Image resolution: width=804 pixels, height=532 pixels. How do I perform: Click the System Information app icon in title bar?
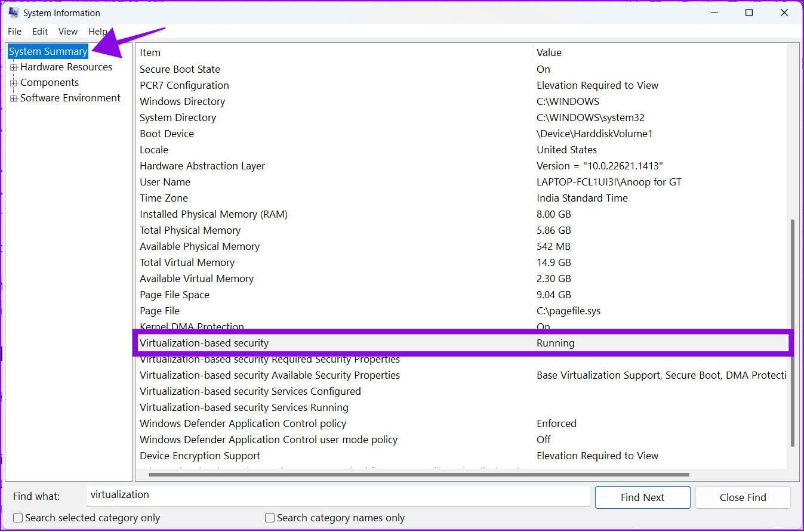click(13, 13)
